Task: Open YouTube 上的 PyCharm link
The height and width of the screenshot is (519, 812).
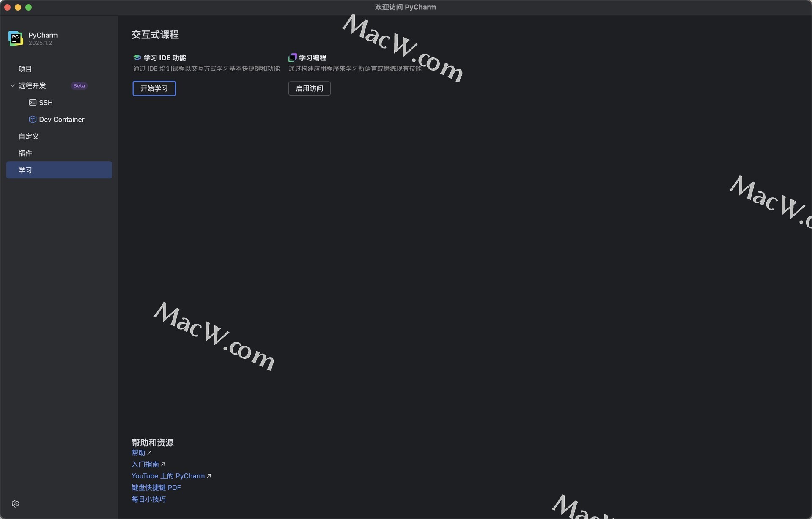Action: click(x=168, y=476)
